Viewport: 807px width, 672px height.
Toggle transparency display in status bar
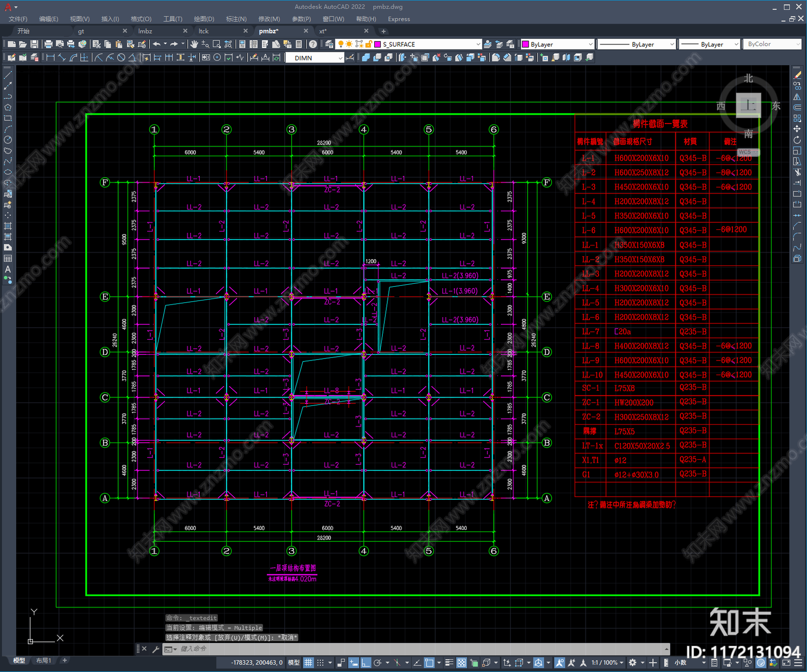462,662
